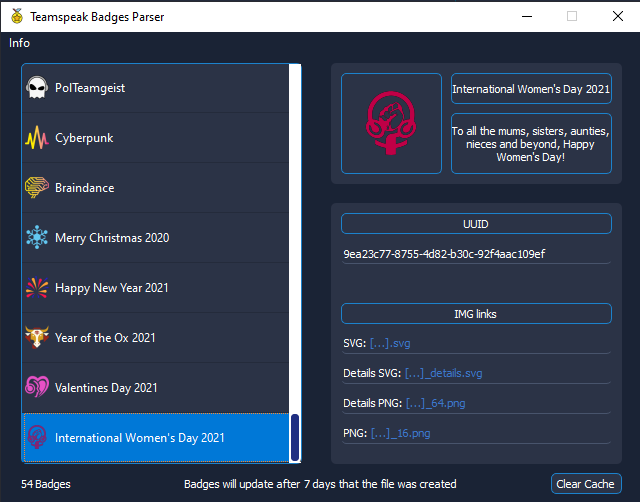Select the Valentines Day 2021 entry
Viewport: 640px width, 502px height.
156,388
